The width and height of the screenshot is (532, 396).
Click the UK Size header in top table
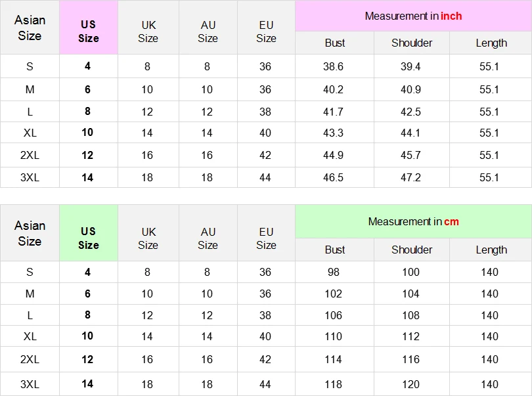pyautogui.click(x=148, y=32)
